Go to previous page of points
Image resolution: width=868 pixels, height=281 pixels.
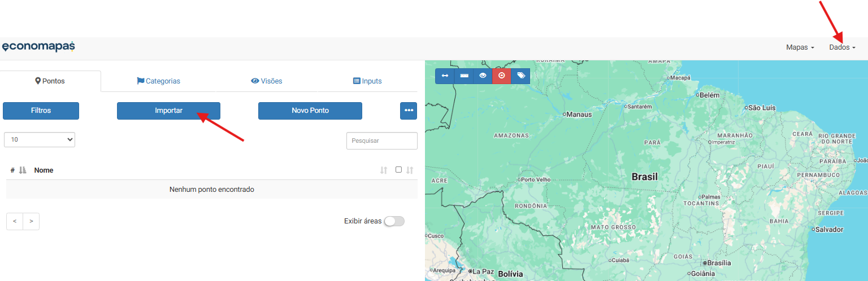point(15,221)
